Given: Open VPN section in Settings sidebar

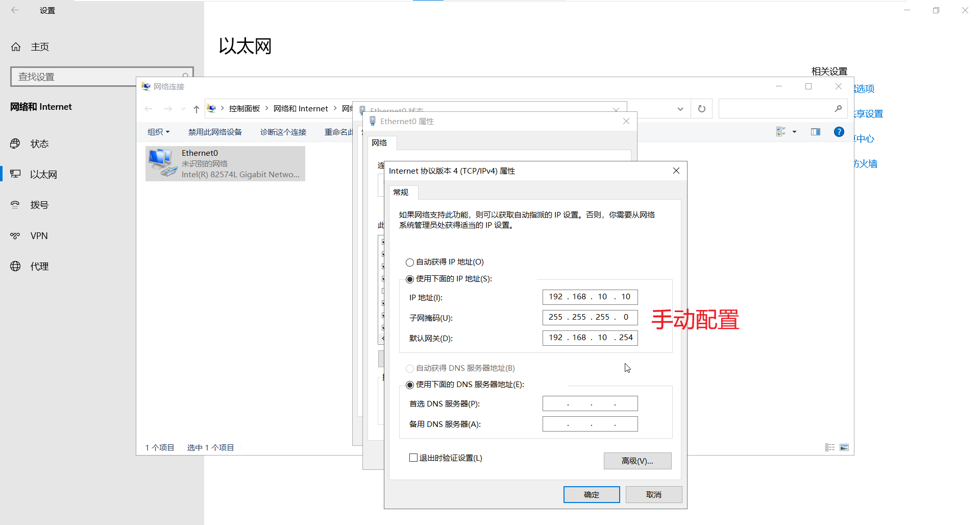Looking at the screenshot, I should point(39,235).
